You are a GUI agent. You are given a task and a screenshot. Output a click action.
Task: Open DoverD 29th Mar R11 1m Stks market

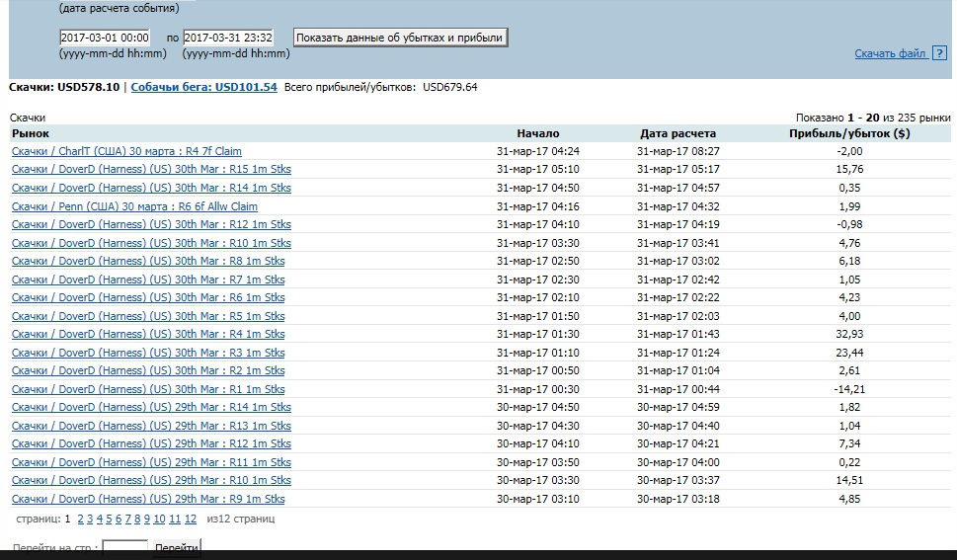tap(151, 462)
